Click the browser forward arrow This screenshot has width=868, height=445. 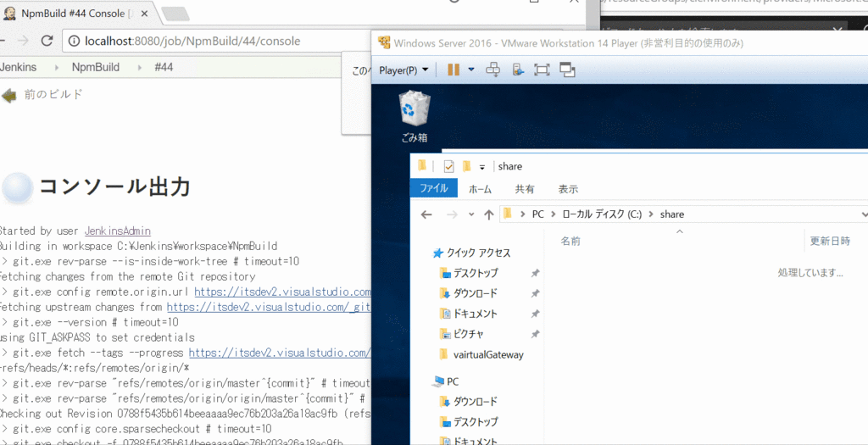coord(22,41)
